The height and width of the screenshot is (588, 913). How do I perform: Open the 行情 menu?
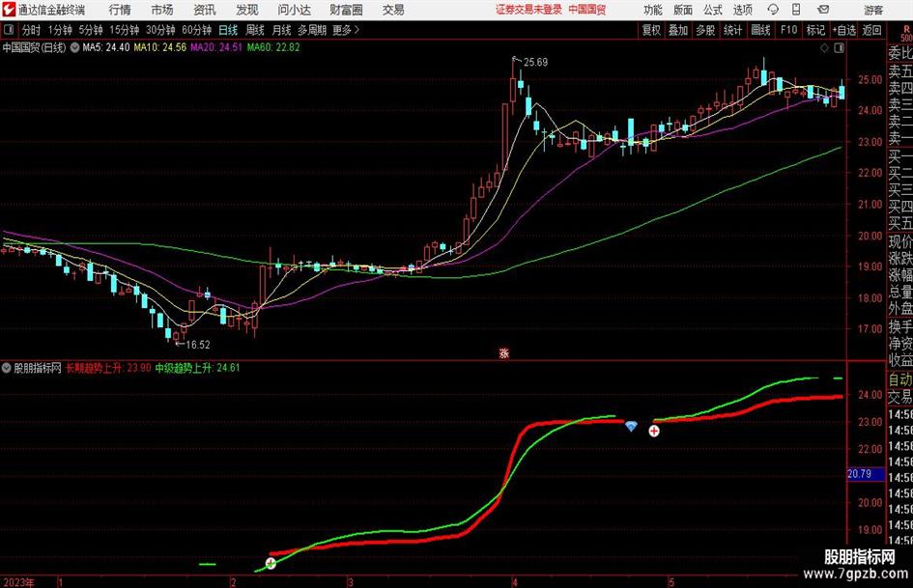coord(120,10)
